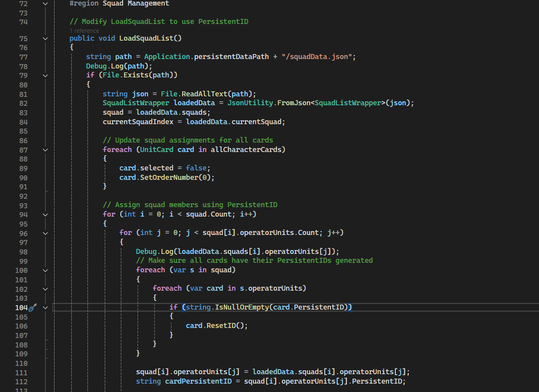Collapse the Squad Management region on line 72
Viewport: 539px width, 392px height.
[45, 3]
